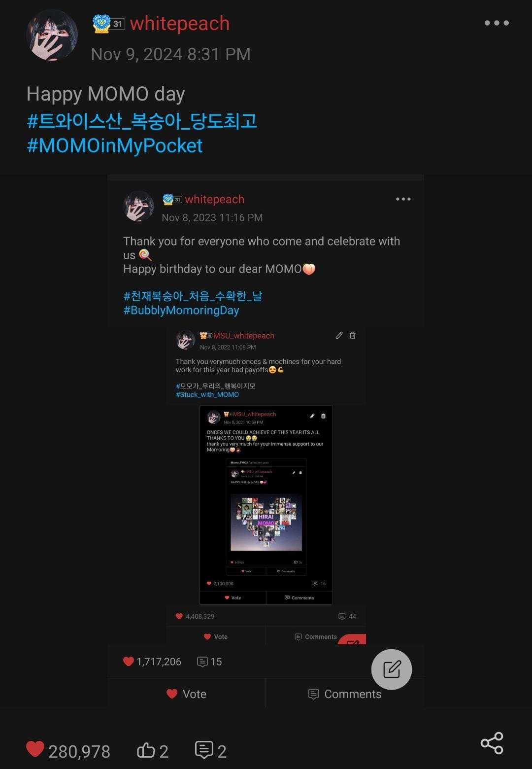Tap the floating compose post button
This screenshot has width=532, height=769.
(392, 669)
